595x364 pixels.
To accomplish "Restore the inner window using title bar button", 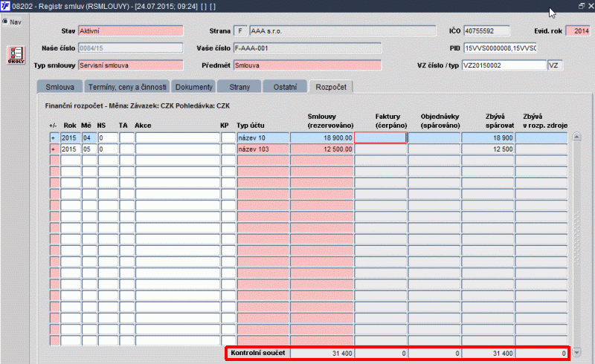I will click(581, 6).
